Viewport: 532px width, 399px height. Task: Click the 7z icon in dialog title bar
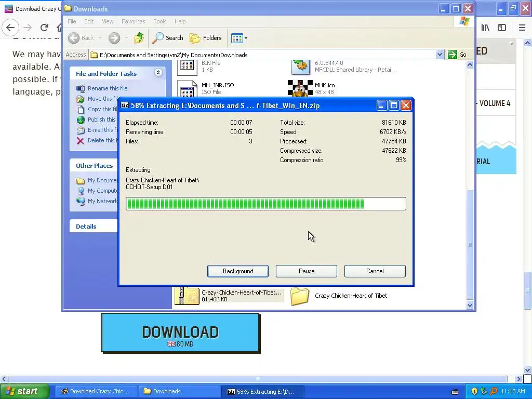[125, 105]
